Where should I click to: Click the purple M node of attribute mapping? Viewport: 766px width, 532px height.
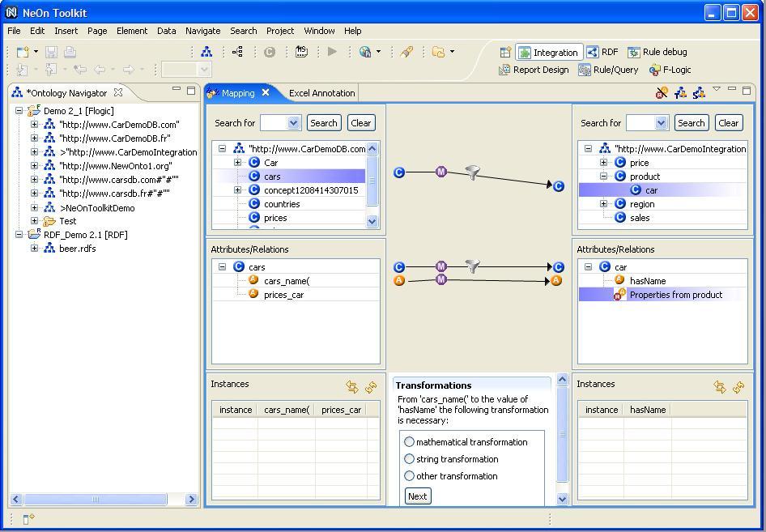pos(441,279)
